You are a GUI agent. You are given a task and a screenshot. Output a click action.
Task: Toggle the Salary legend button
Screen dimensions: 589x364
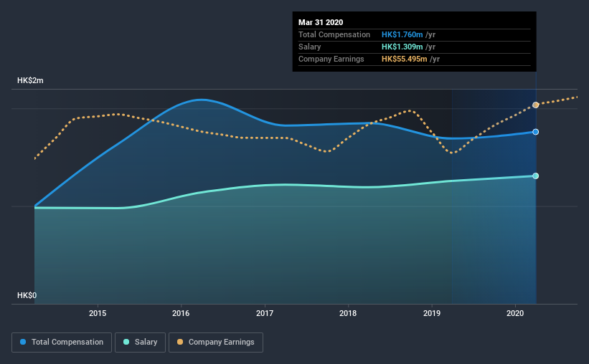[140, 343]
